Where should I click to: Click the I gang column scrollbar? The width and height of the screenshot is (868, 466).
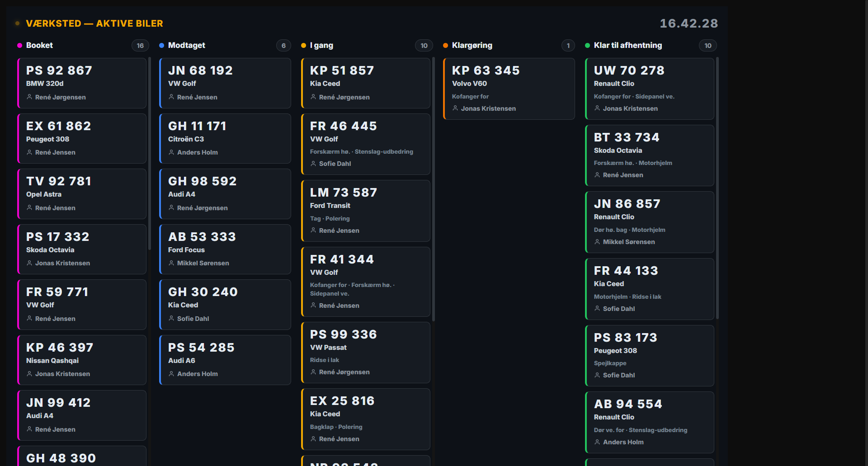click(x=433, y=189)
